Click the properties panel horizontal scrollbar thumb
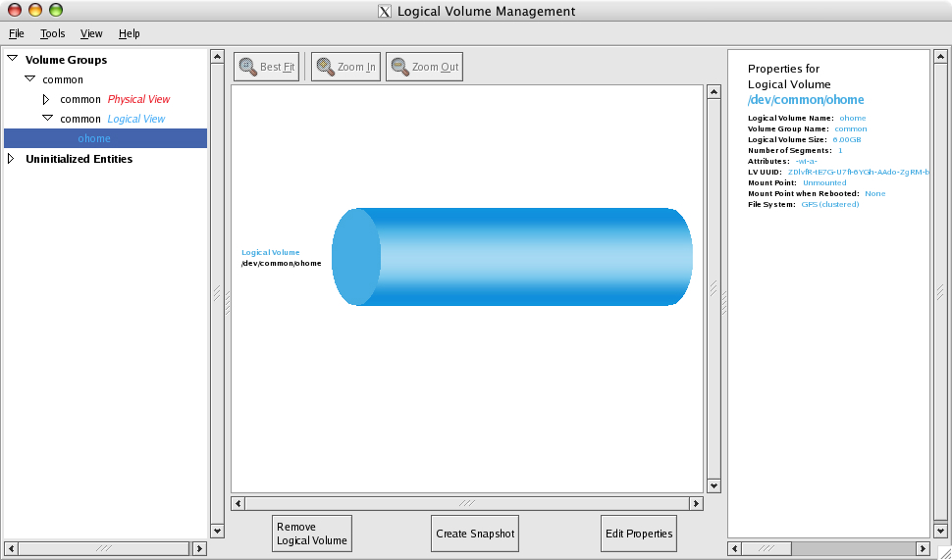The width and height of the screenshot is (952, 560). tap(766, 548)
